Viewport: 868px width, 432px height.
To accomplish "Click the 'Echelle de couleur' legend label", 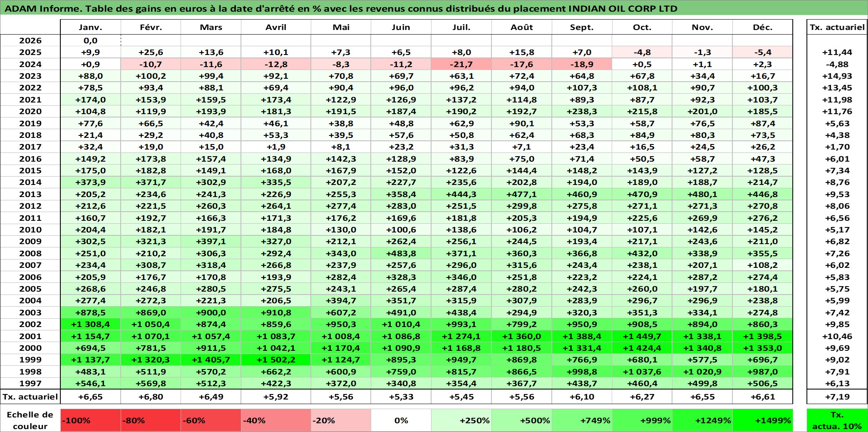I will 30,420.
